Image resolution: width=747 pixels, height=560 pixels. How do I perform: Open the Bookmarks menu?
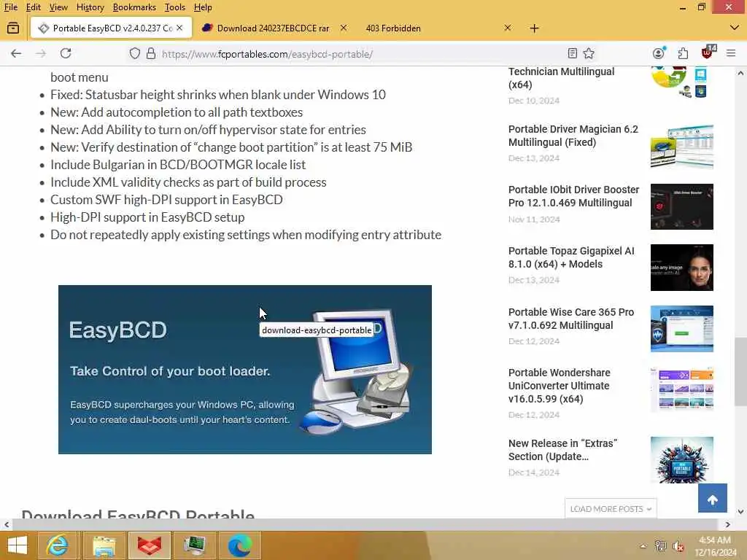pyautogui.click(x=134, y=7)
